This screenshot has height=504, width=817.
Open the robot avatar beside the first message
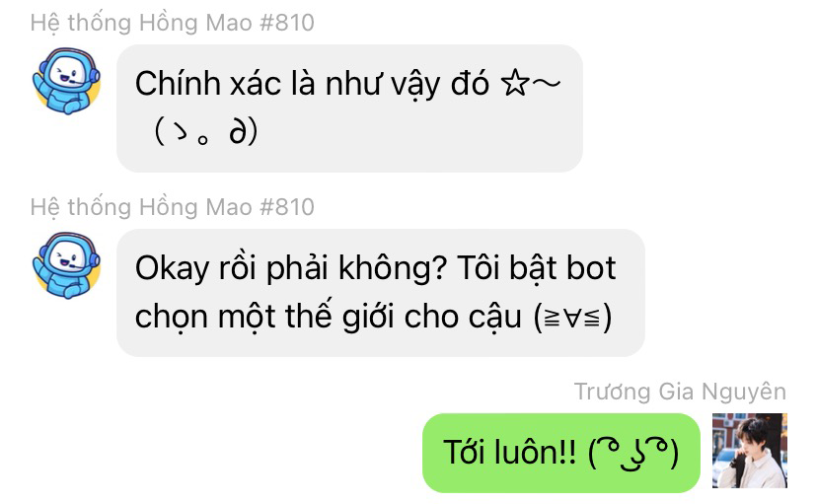pyautogui.click(x=67, y=80)
